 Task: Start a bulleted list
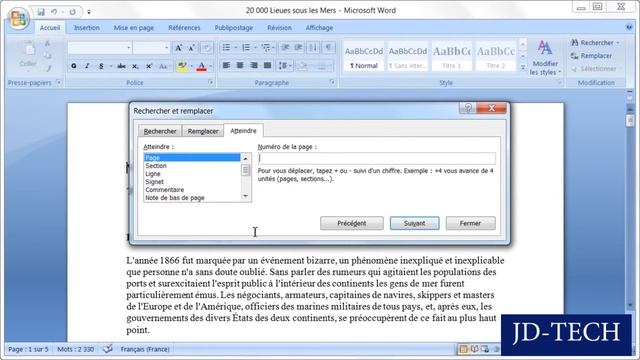pos(226,48)
